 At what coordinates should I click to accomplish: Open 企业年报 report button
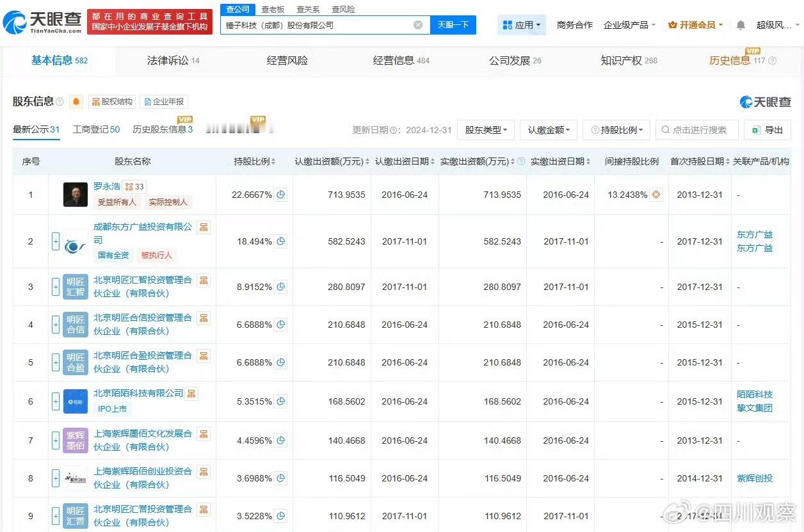click(164, 102)
